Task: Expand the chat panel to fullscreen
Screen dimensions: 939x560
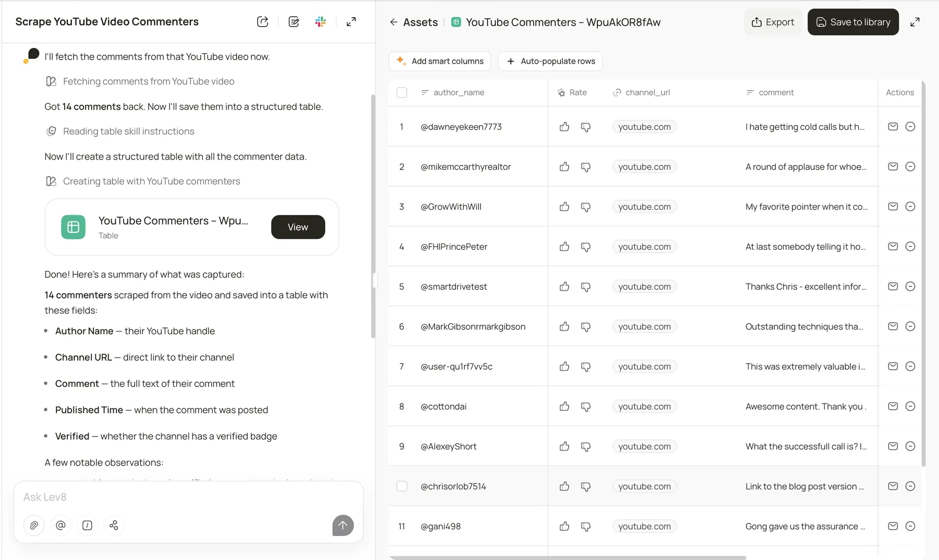Action: (351, 22)
